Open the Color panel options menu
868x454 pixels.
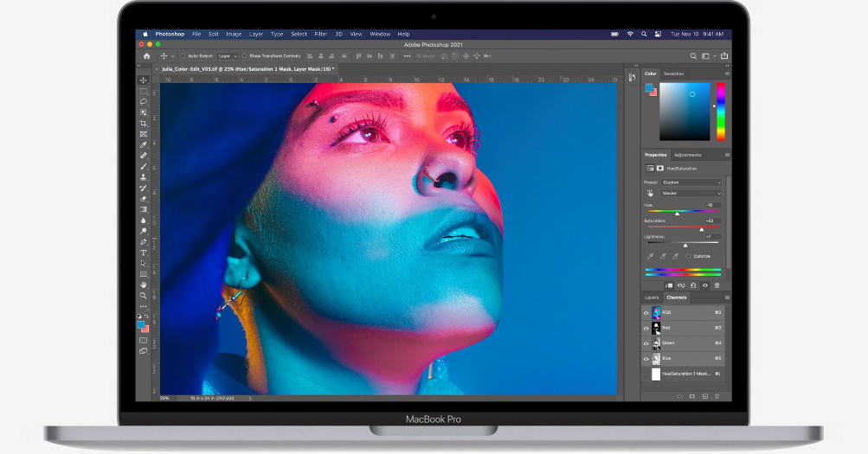pyautogui.click(x=727, y=74)
